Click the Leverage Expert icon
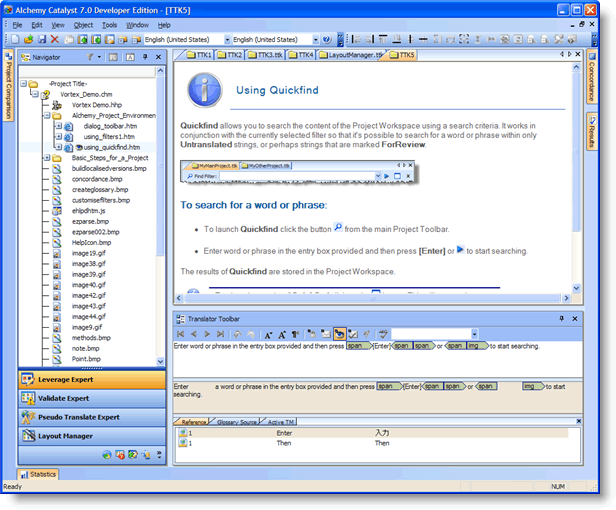The height and width of the screenshot is (510, 616). (x=28, y=380)
